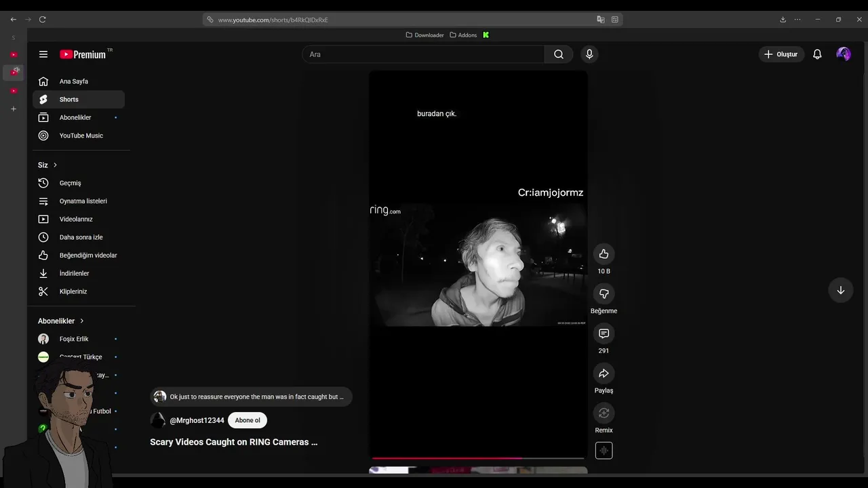Screen dimensions: 868x488
Task: Open Abonelikler in the sidebar
Action: (79, 117)
